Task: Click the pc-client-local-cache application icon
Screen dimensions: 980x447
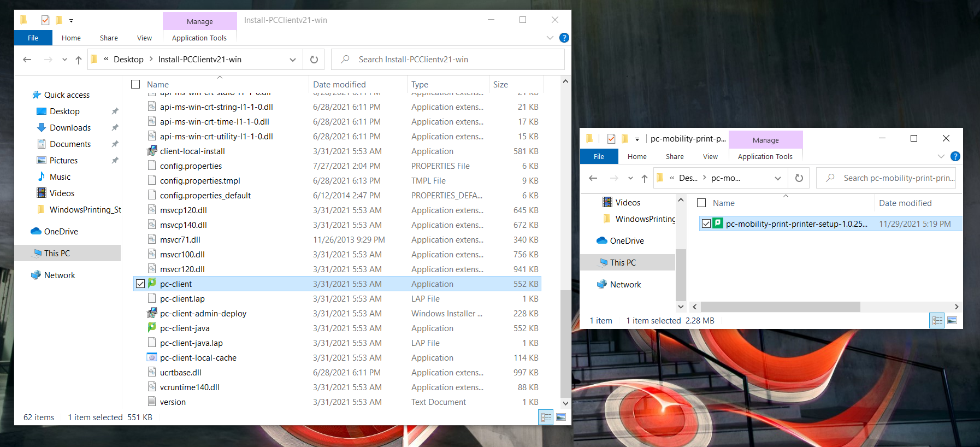Action: (152, 357)
